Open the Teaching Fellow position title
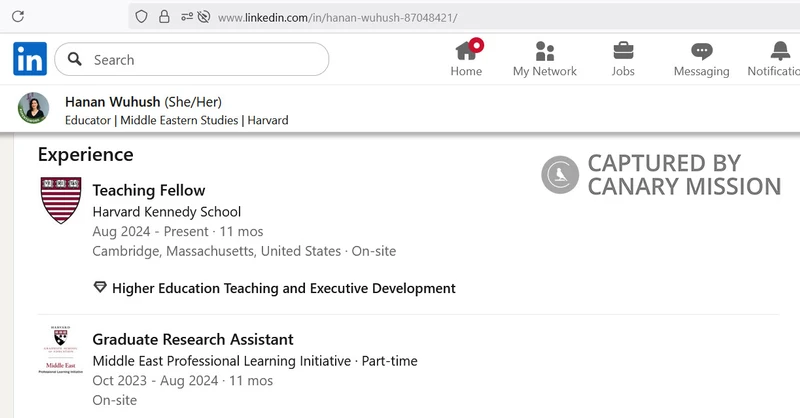This screenshot has height=418, width=800. (148, 190)
